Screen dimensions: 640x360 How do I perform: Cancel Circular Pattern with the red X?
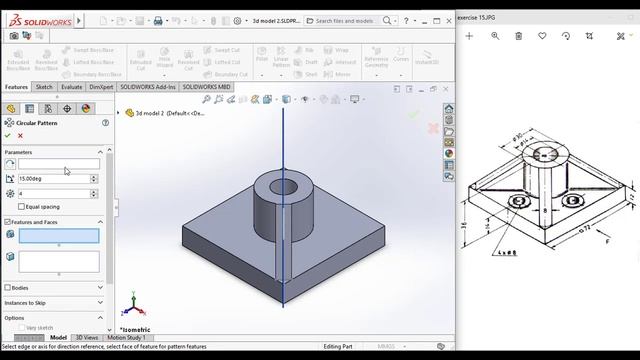[x=20, y=136]
